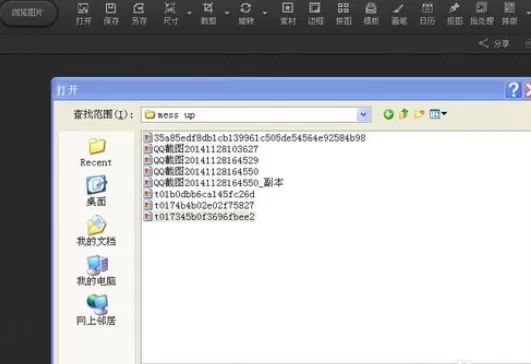Click the 打开 (Open) toolbar icon
This screenshot has width=531, height=364.
click(83, 14)
